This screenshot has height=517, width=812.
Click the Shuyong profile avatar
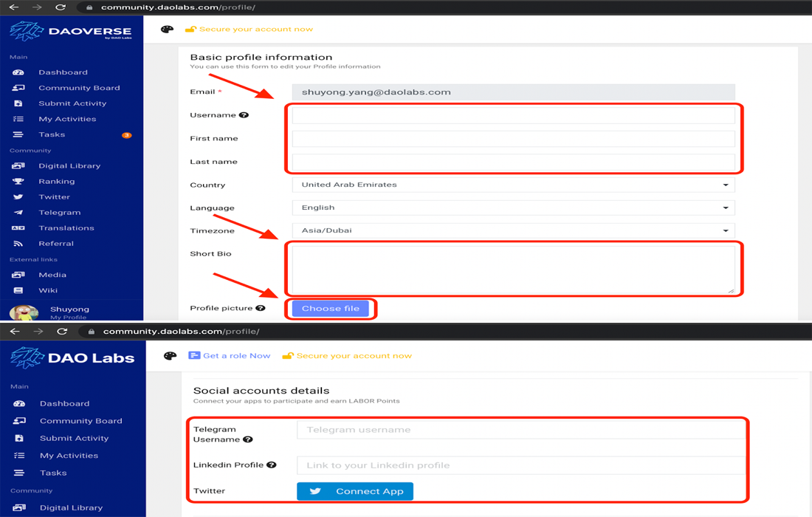coord(24,312)
